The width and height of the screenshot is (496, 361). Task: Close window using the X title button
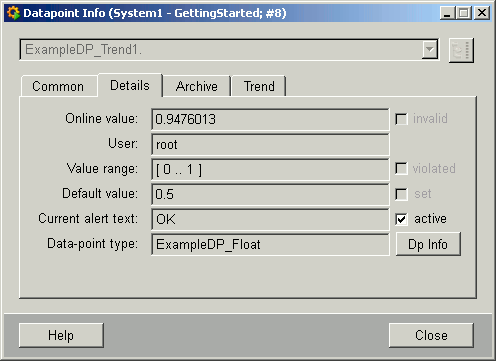pos(482,13)
